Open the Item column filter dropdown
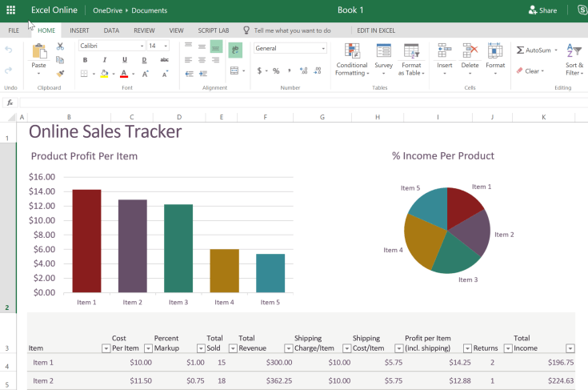Screen dimensions: 588x390 (106, 348)
